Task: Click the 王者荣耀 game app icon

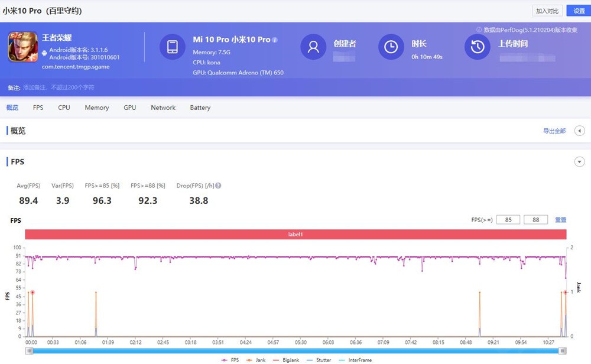Action: click(x=22, y=47)
